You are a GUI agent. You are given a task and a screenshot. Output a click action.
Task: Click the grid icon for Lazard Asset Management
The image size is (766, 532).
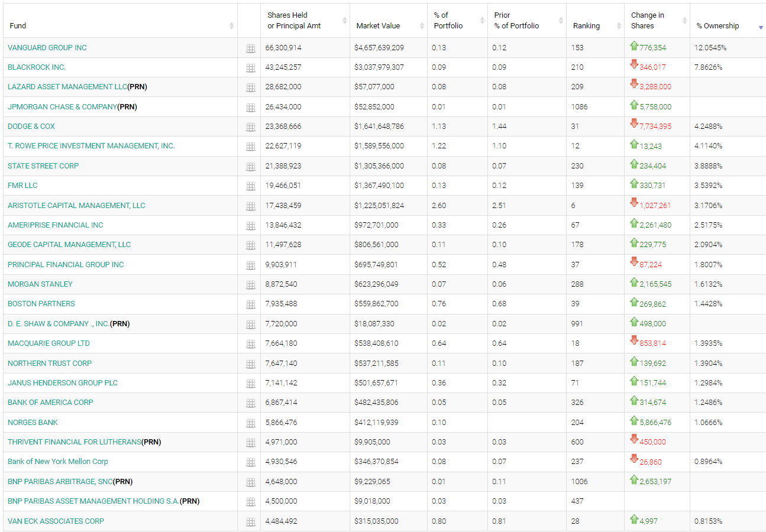click(250, 87)
